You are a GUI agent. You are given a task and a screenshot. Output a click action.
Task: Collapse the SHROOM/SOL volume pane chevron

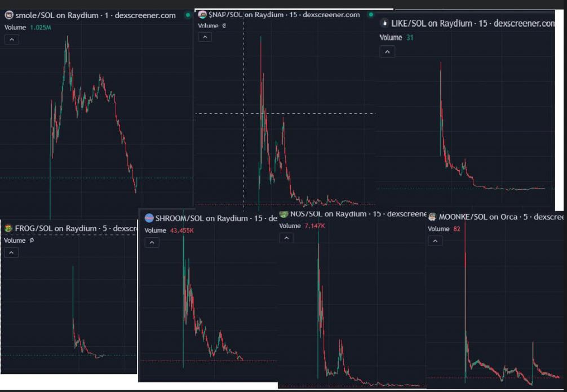(x=152, y=242)
